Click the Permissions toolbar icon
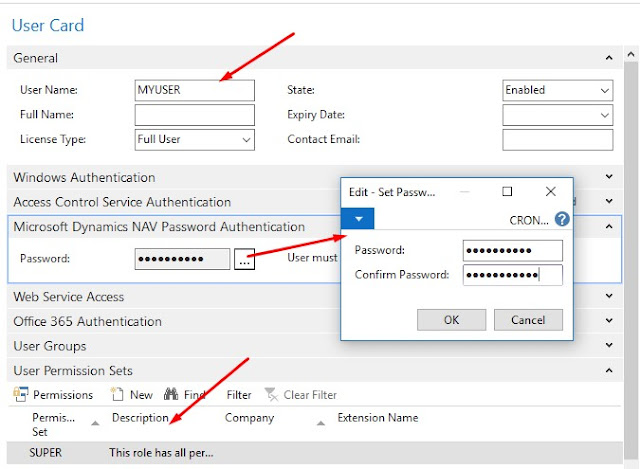 (x=20, y=395)
